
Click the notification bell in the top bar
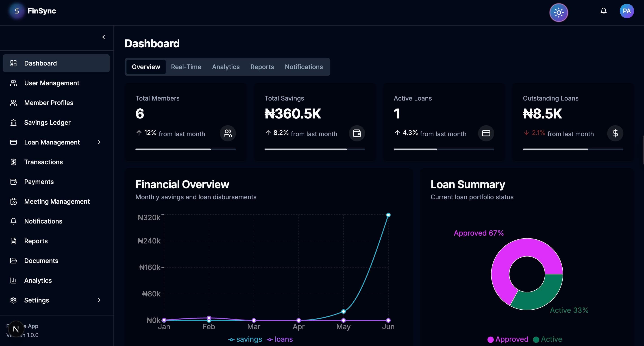603,11
